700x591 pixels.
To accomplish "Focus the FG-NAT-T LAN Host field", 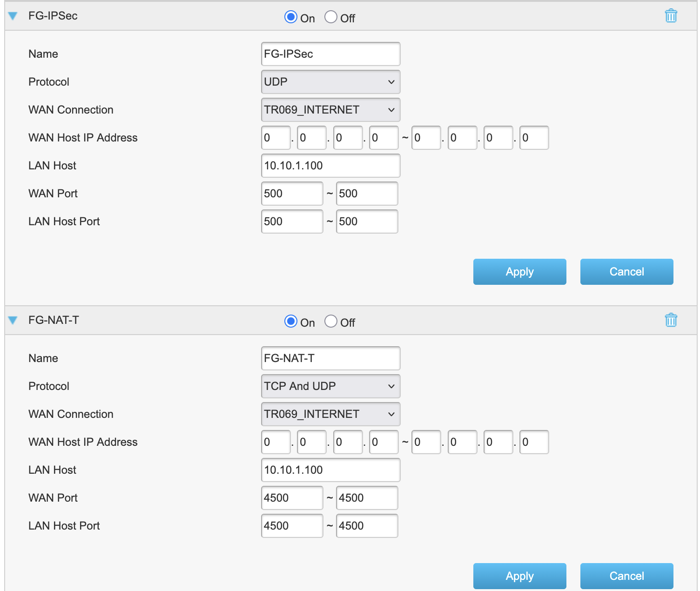I will 330,470.
